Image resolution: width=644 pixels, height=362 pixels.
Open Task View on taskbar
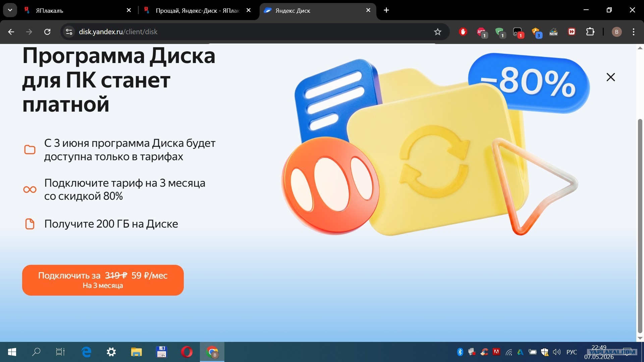[x=60, y=352]
